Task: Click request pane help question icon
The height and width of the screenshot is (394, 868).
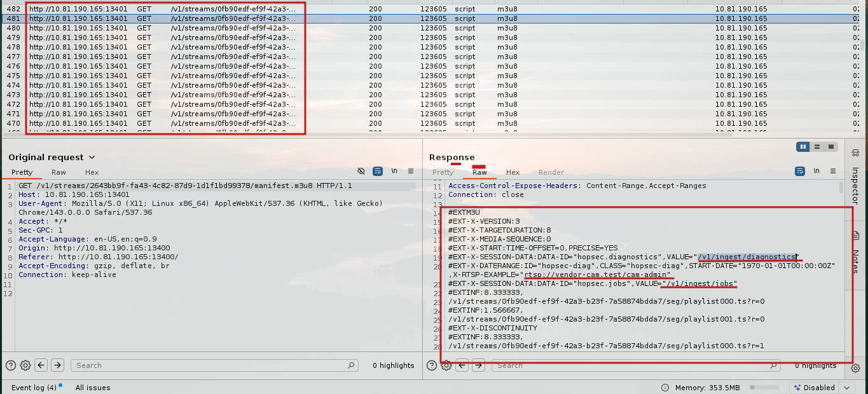Action: pyautogui.click(x=11, y=365)
